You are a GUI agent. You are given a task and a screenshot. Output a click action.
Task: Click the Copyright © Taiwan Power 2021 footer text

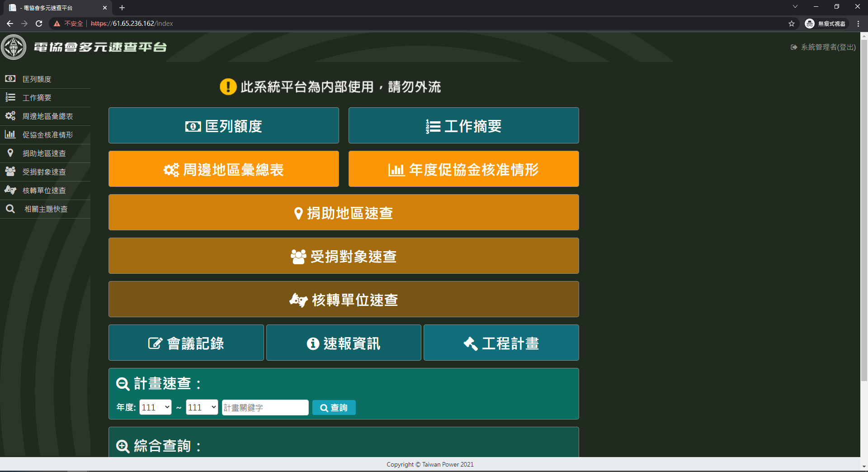click(x=430, y=464)
